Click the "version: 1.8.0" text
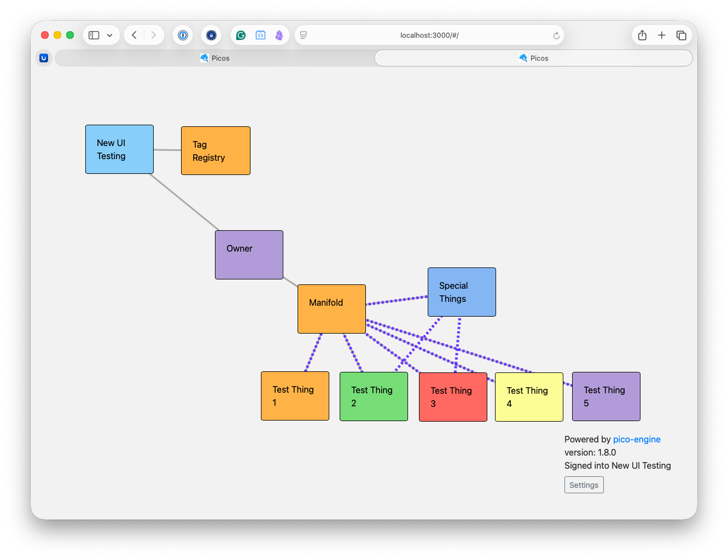Screen dimensions: 728x560 tap(590, 452)
